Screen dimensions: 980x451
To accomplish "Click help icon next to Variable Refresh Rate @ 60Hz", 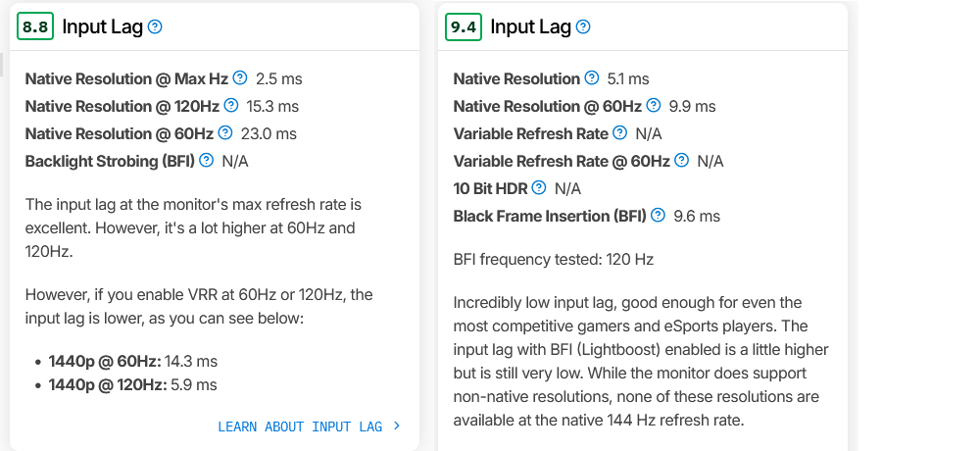I will click(682, 160).
